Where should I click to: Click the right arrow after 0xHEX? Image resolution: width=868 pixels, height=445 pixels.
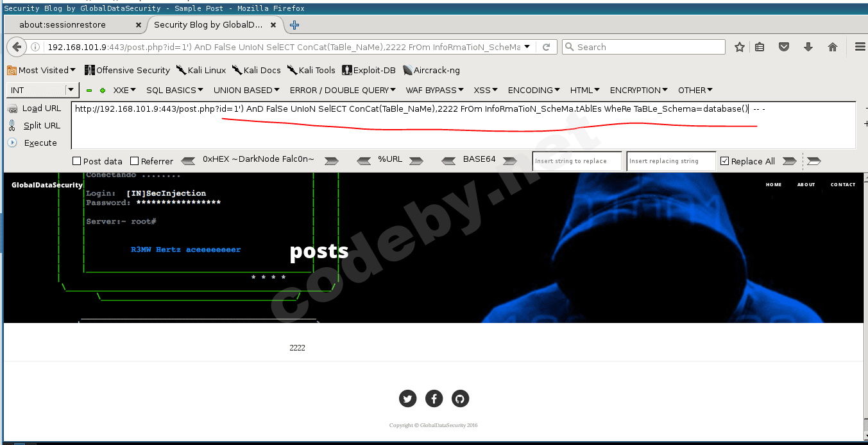coord(331,161)
